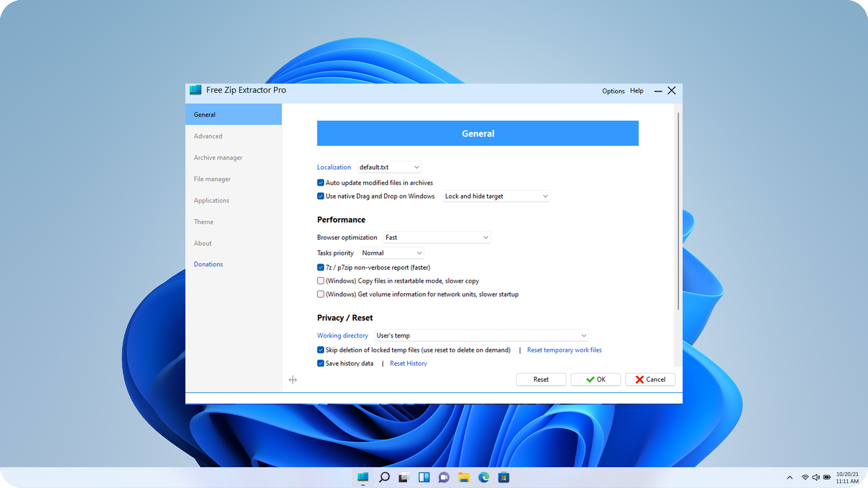Image resolution: width=868 pixels, height=488 pixels.
Task: Enable Copy files in restartable mode
Action: [321, 281]
